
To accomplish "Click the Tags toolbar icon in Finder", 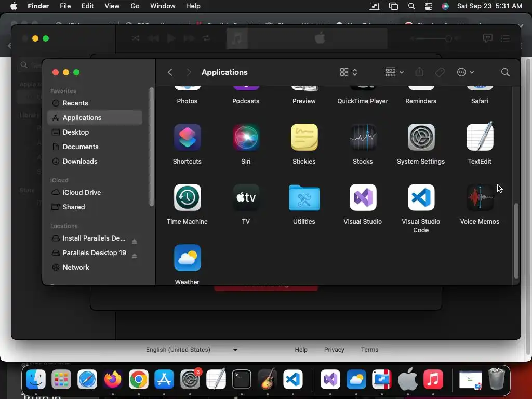I will pyautogui.click(x=440, y=72).
